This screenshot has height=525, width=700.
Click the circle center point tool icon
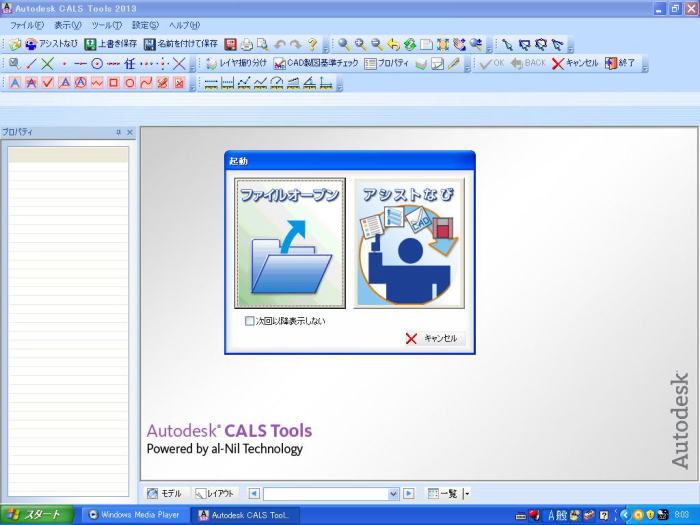click(97, 64)
